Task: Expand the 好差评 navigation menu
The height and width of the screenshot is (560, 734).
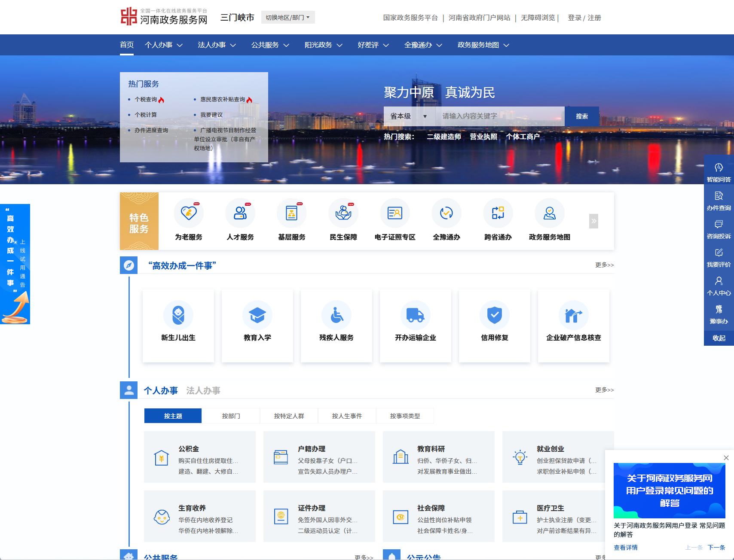Action: [373, 45]
